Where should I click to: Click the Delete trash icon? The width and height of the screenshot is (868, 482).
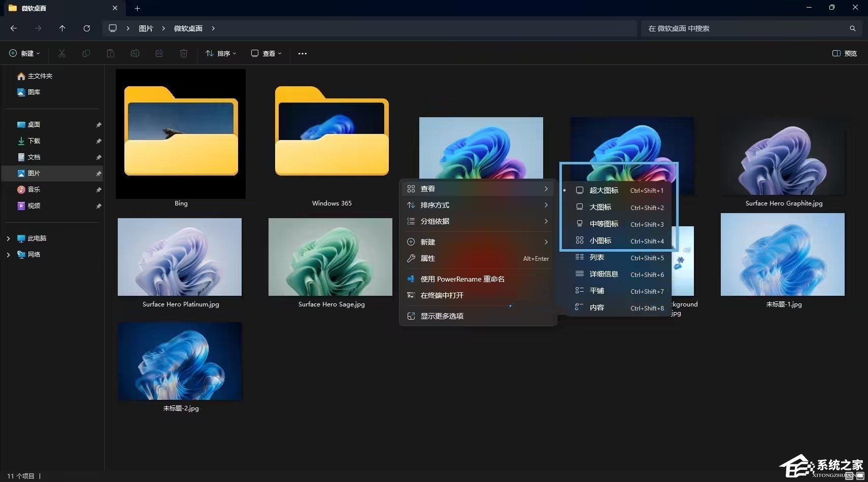click(184, 53)
